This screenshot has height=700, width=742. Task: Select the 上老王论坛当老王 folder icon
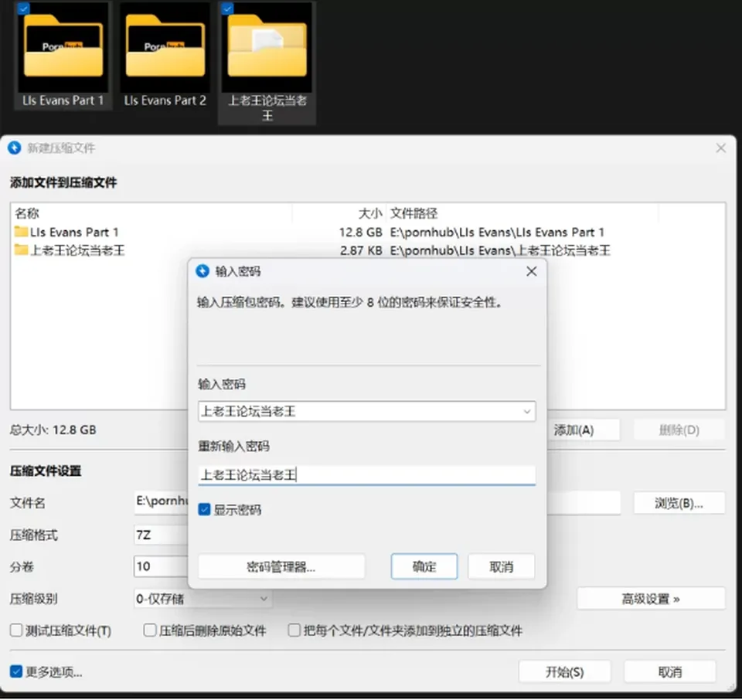(x=267, y=47)
